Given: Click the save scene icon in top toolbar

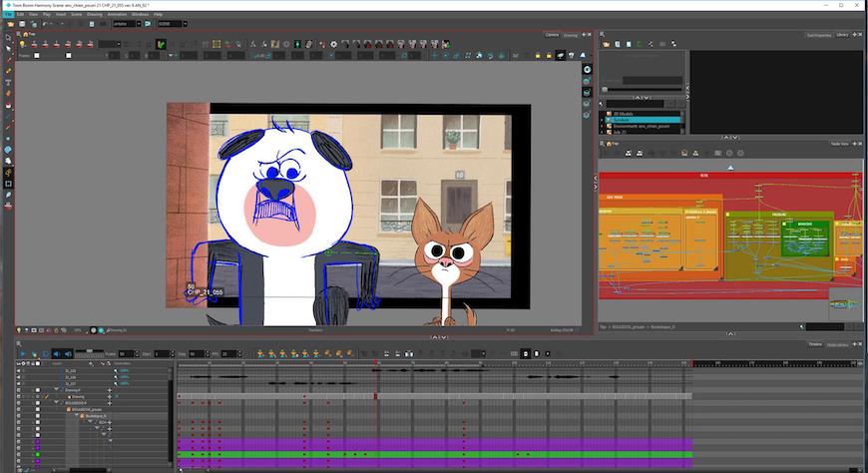Looking at the screenshot, I should click(22, 24).
